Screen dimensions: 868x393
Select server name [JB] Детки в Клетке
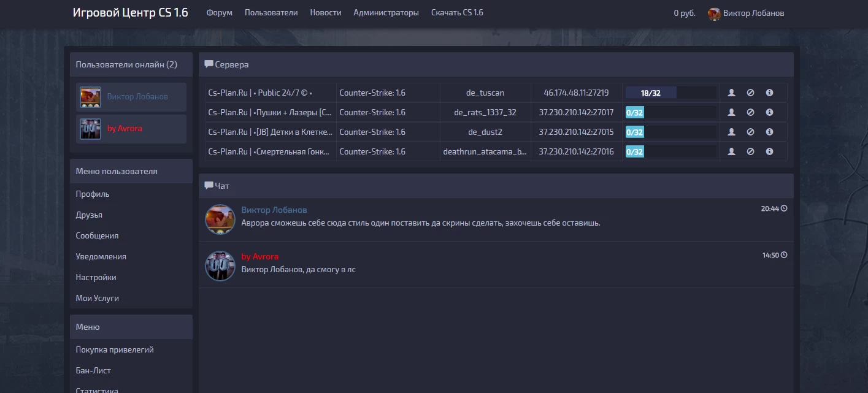(271, 132)
